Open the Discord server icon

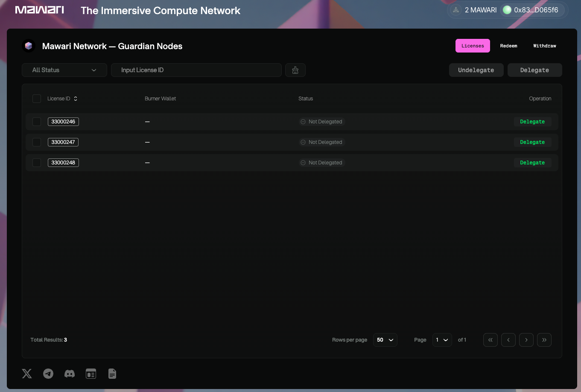70,374
